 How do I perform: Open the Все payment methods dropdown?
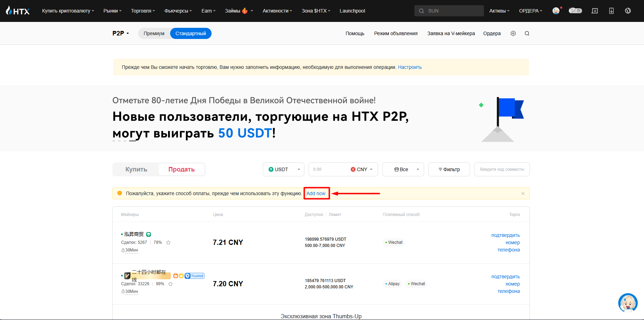(x=403, y=169)
